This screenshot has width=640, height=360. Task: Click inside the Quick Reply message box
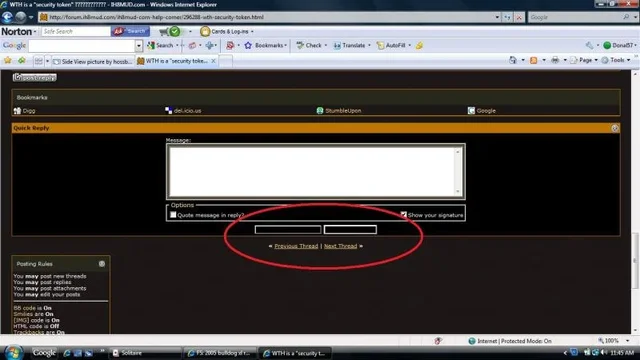point(312,171)
